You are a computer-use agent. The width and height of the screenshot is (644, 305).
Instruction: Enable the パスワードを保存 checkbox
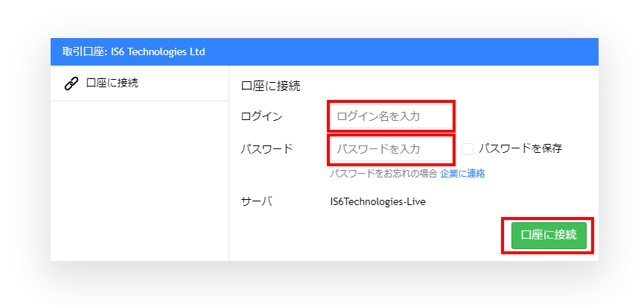468,149
